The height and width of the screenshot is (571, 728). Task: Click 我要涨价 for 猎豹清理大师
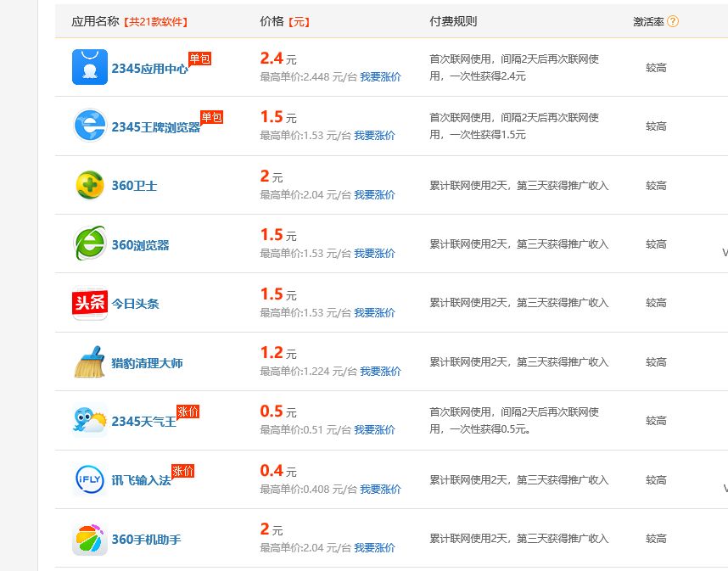380,372
